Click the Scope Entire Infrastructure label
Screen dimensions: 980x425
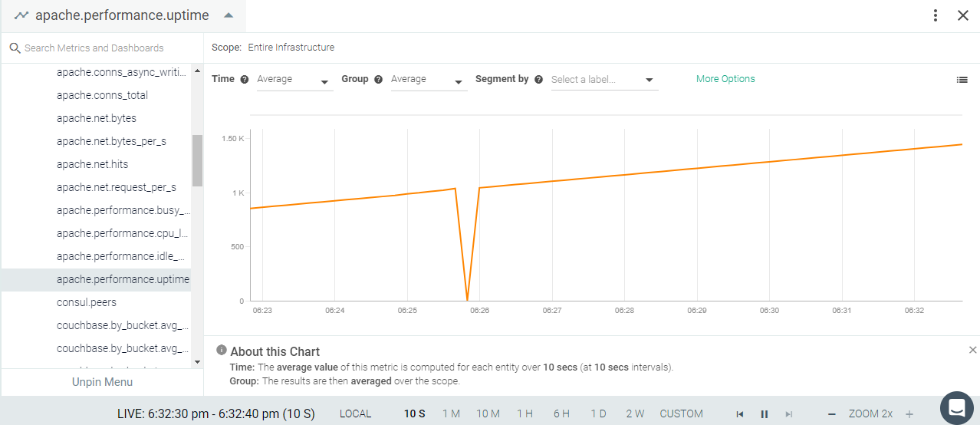click(273, 48)
